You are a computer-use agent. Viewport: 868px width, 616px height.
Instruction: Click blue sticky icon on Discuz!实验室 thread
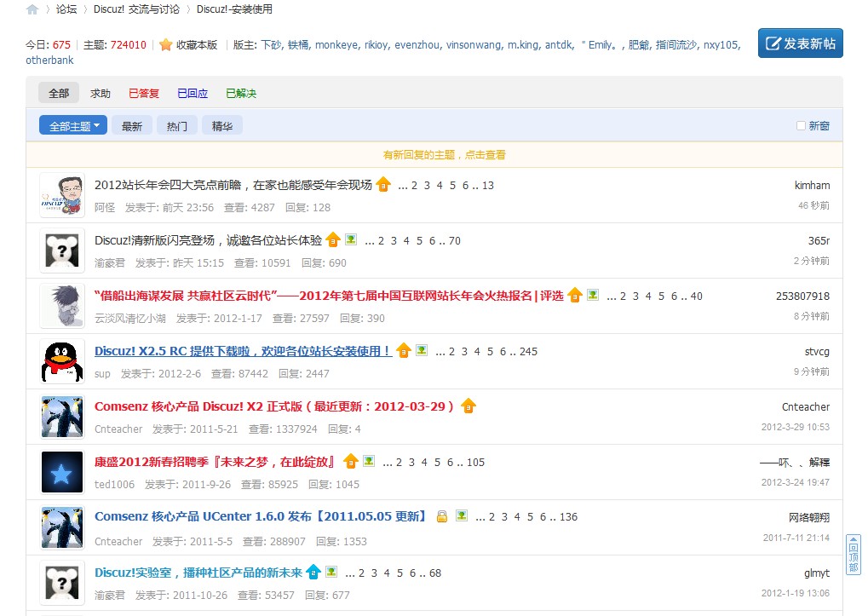(x=313, y=572)
